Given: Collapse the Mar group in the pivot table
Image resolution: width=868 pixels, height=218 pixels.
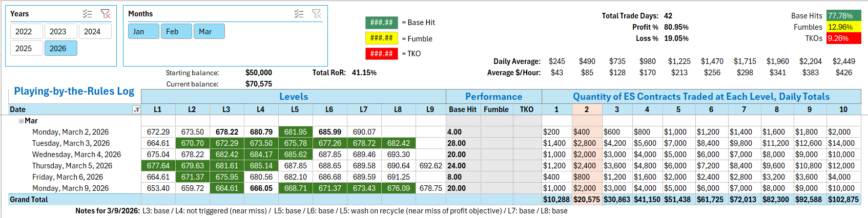Looking at the screenshot, I should click(x=21, y=121).
